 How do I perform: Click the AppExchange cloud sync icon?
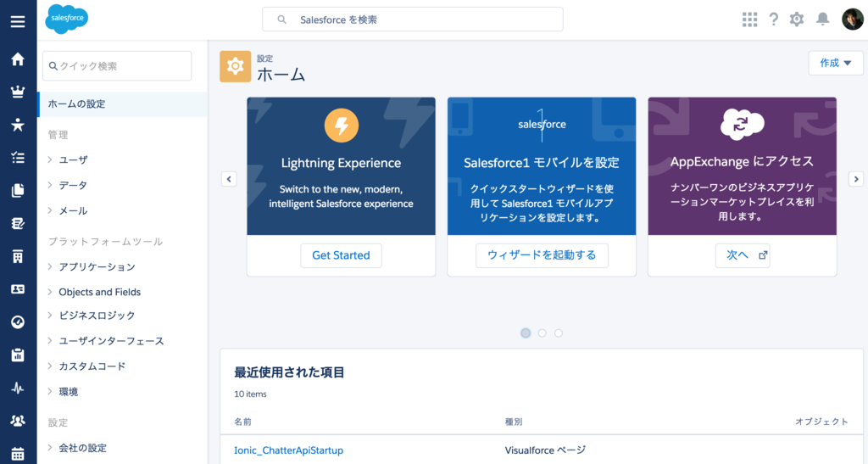[742, 124]
